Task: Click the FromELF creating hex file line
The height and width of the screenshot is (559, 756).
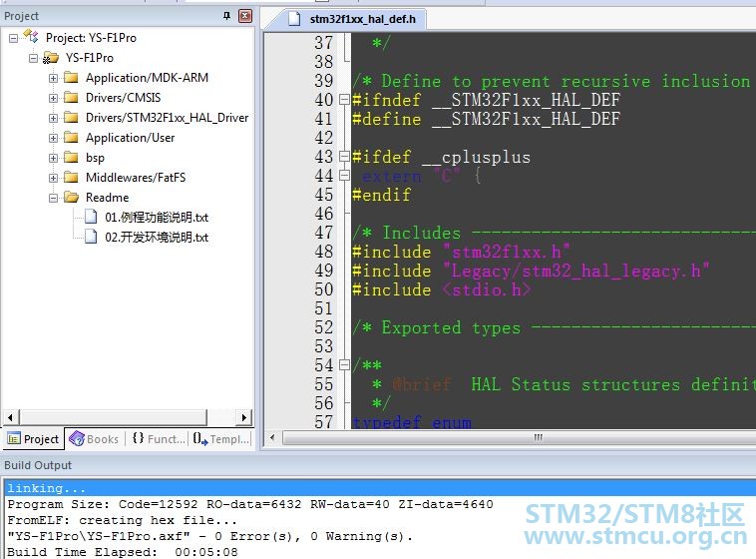Action: point(122,520)
